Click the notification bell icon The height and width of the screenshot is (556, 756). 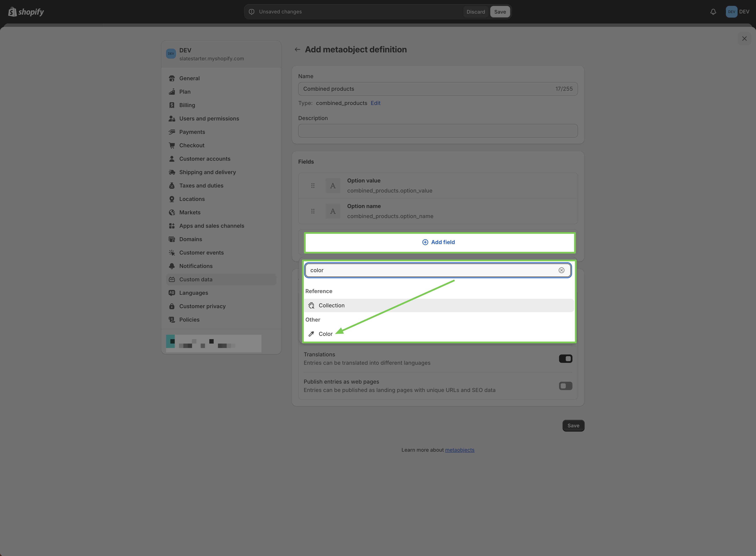click(x=713, y=12)
